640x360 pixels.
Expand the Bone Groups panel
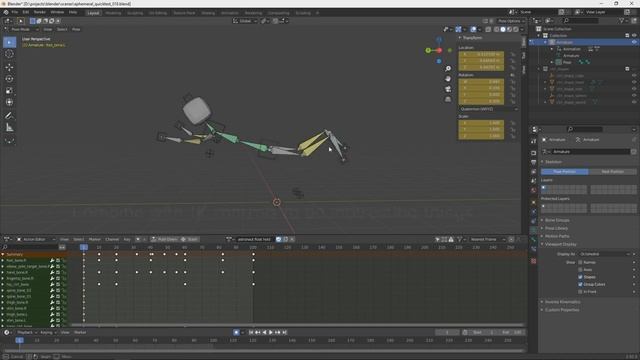click(557, 220)
